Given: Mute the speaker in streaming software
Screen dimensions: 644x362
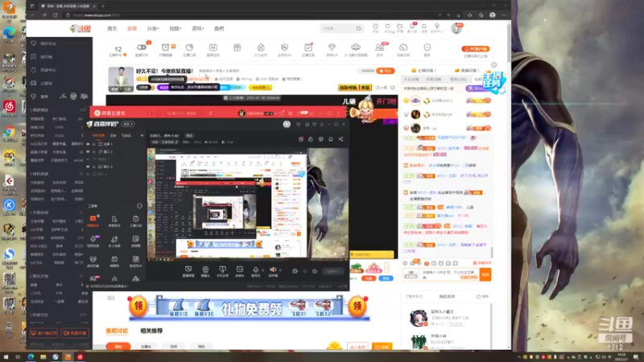Looking at the screenshot, I should click(273, 269).
